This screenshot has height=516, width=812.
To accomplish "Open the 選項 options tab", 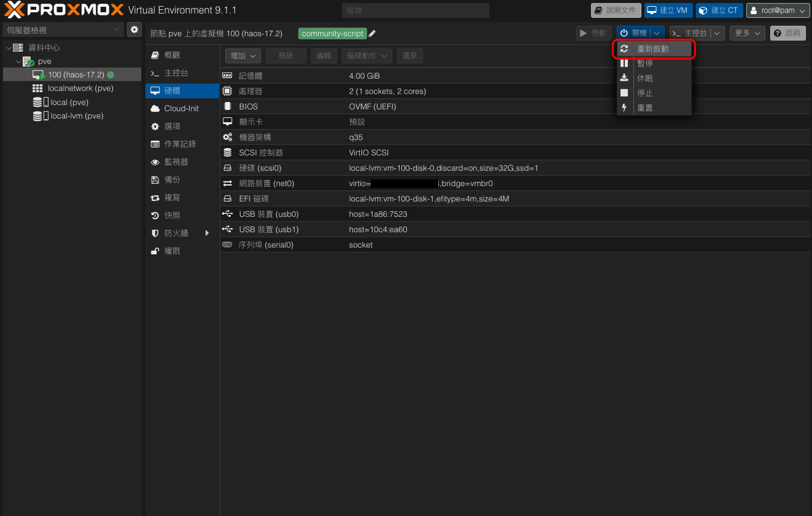I will [182, 126].
